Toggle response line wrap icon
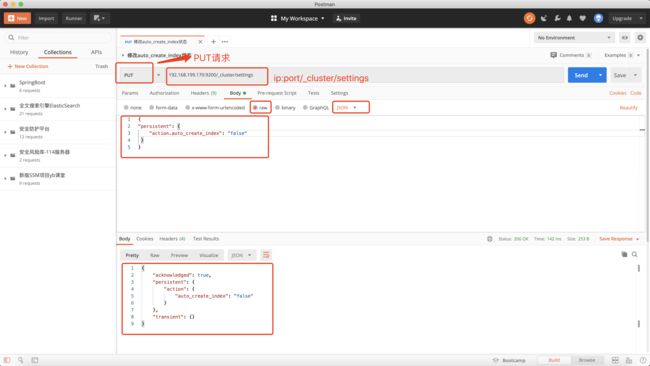 tap(266, 255)
